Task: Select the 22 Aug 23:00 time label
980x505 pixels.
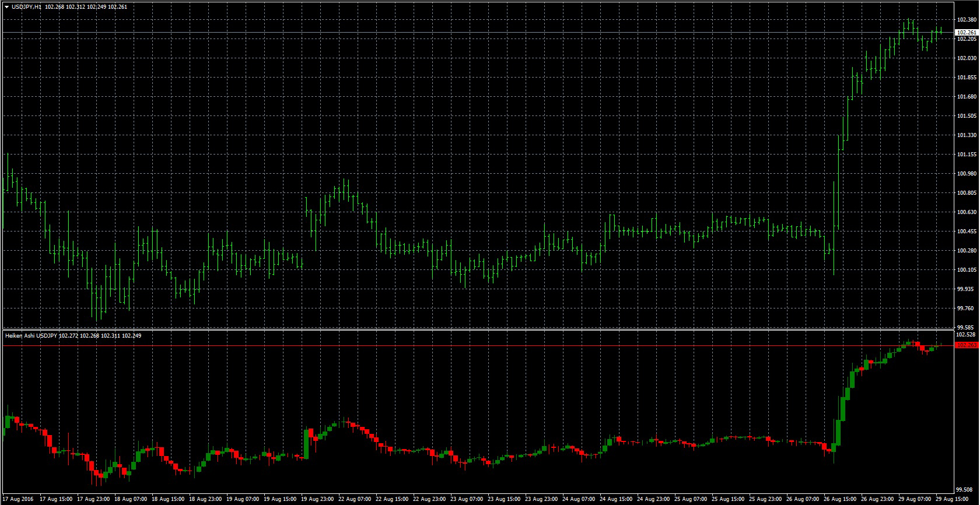Action: (x=429, y=500)
